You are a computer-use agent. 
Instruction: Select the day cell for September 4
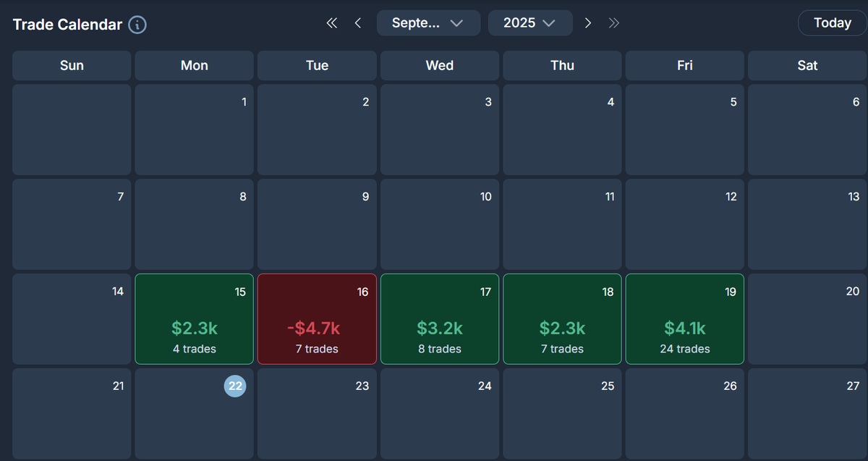[x=562, y=130]
